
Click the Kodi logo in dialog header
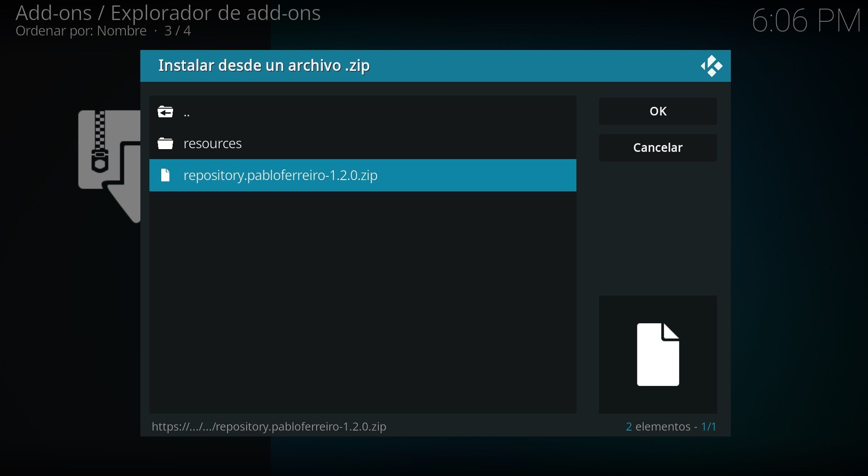point(711,66)
